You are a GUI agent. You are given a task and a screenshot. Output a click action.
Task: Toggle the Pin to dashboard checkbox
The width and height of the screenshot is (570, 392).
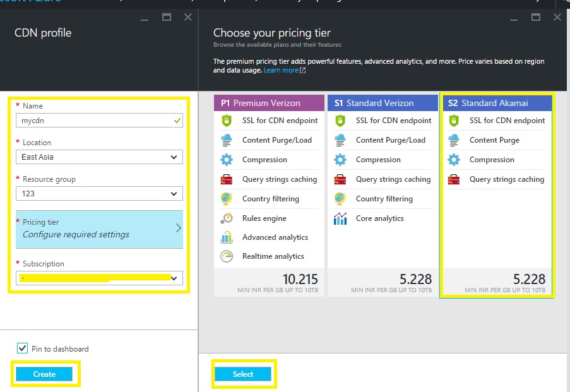(x=23, y=348)
